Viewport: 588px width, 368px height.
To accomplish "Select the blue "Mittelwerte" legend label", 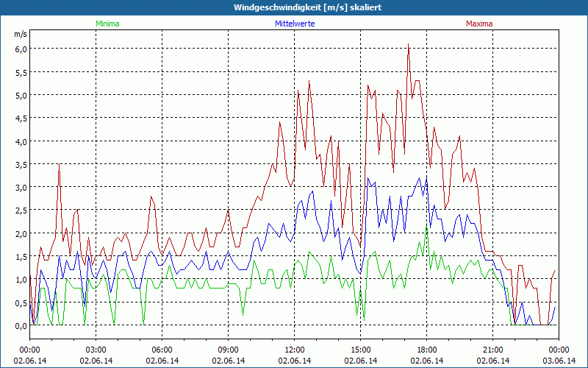I will pos(294,24).
